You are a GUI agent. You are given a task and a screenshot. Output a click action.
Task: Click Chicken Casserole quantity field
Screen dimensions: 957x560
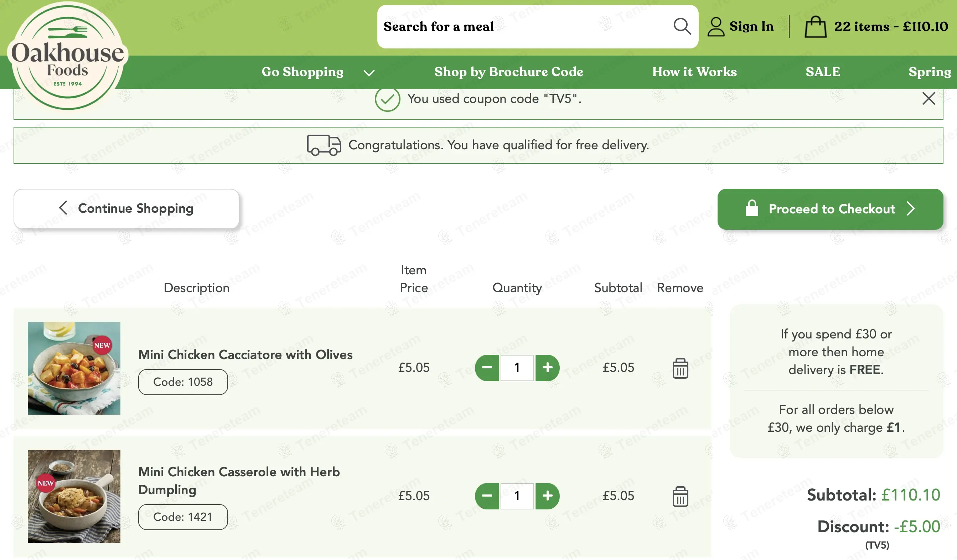pos(517,496)
